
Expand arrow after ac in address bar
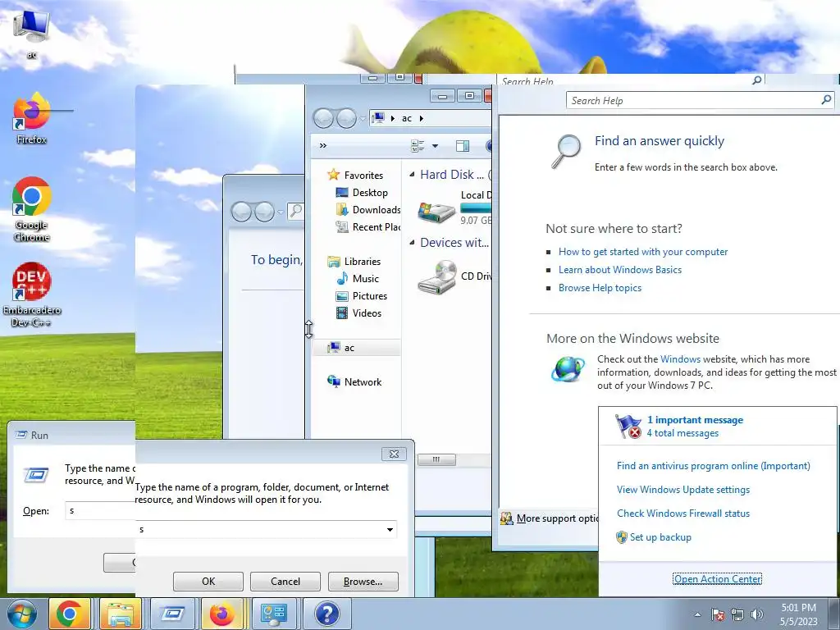click(421, 118)
